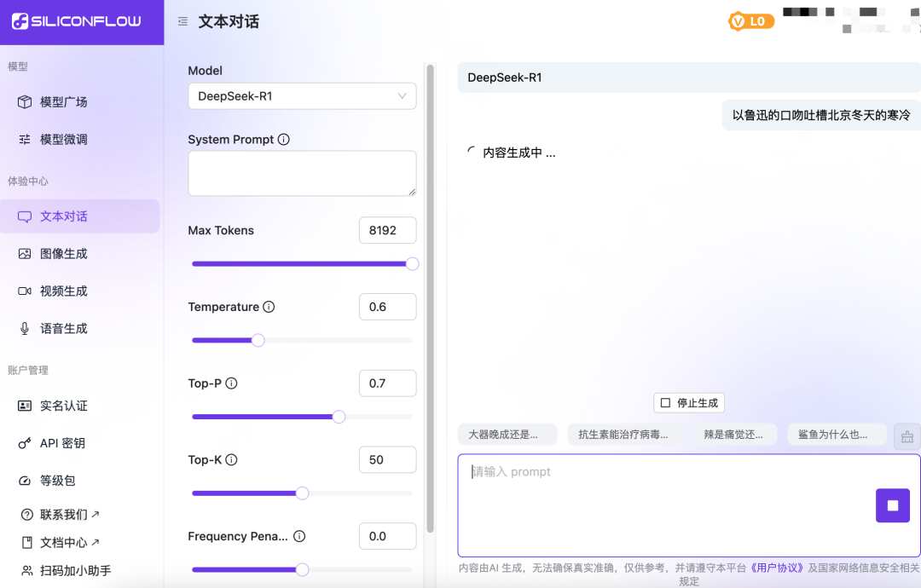Go to 语音生成 page
Viewport: 921px width, 588px height.
[x=80, y=329]
